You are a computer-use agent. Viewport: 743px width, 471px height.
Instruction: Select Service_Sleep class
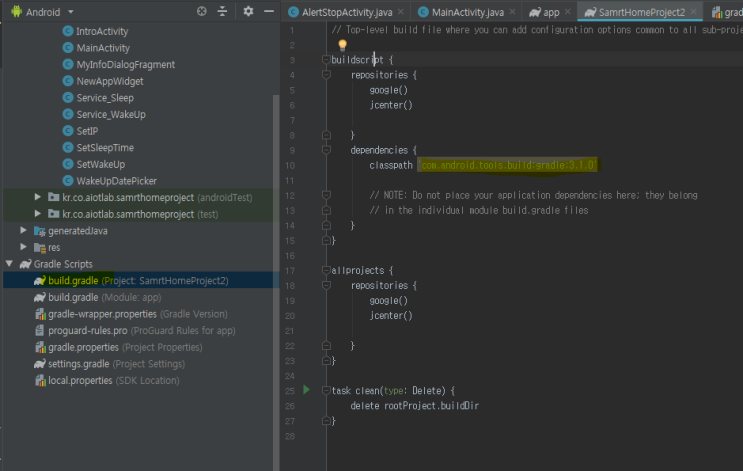click(x=105, y=98)
